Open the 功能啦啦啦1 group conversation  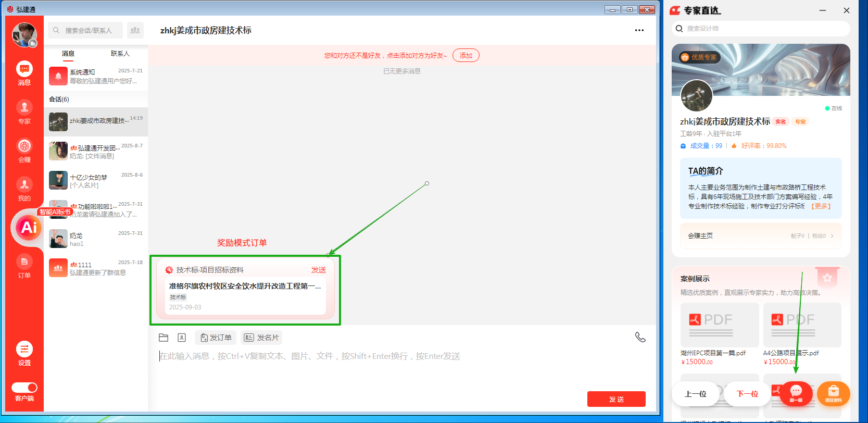pos(96,209)
